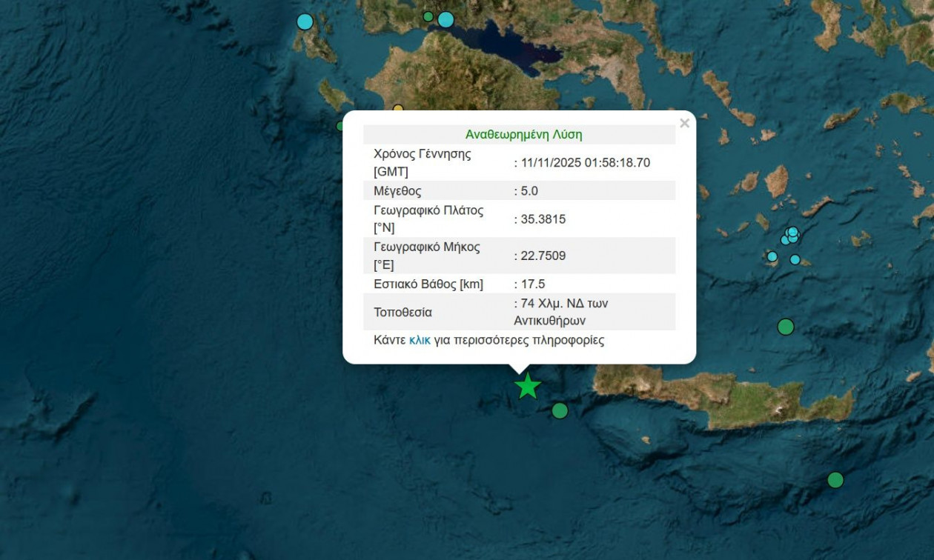Select the yellow marker peeking above the popup
934x560 pixels.
pyautogui.click(x=398, y=108)
